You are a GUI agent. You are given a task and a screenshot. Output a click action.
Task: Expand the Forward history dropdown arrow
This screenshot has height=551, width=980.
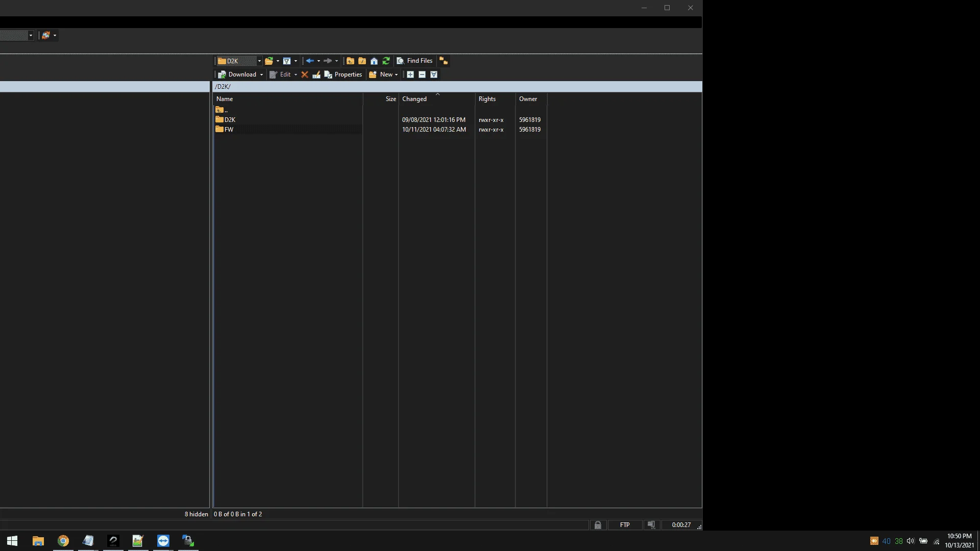(x=336, y=61)
